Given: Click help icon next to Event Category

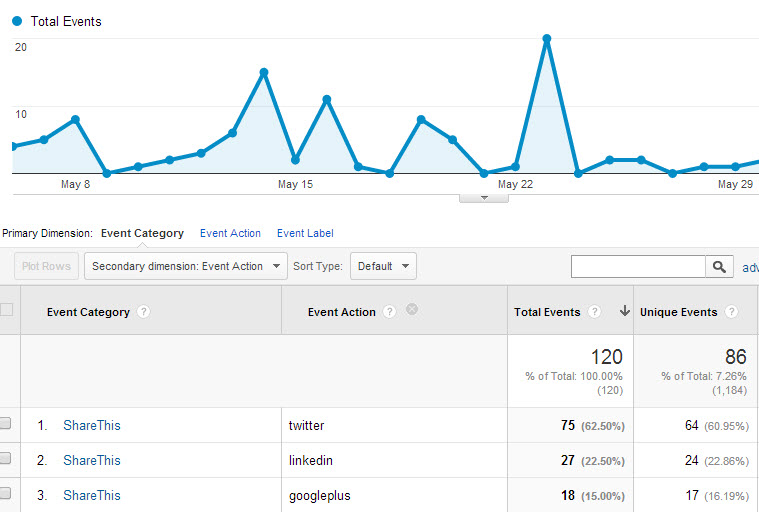Looking at the screenshot, I should pyautogui.click(x=144, y=312).
